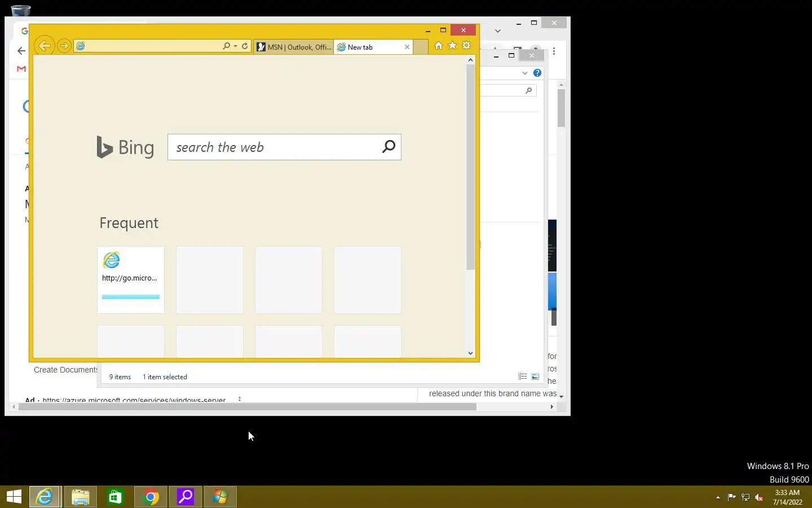The width and height of the screenshot is (812, 508).
Task: Open File Explorer help icon
Action: (537, 73)
